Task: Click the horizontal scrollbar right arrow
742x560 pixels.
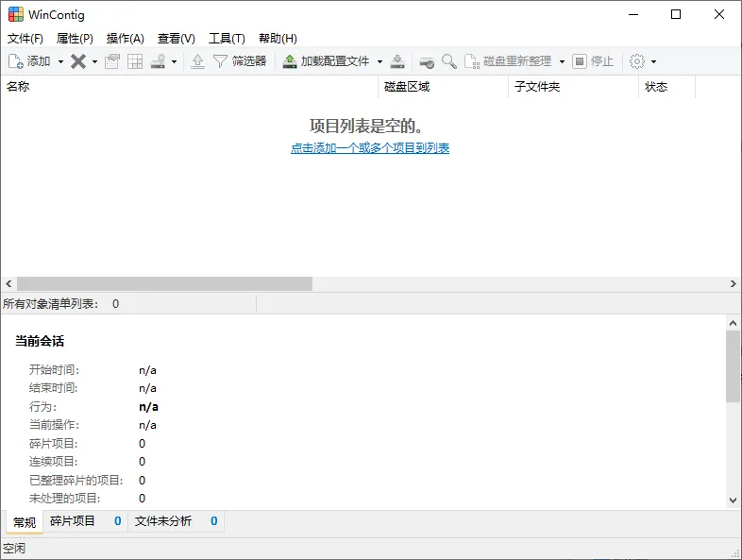Action: [734, 284]
